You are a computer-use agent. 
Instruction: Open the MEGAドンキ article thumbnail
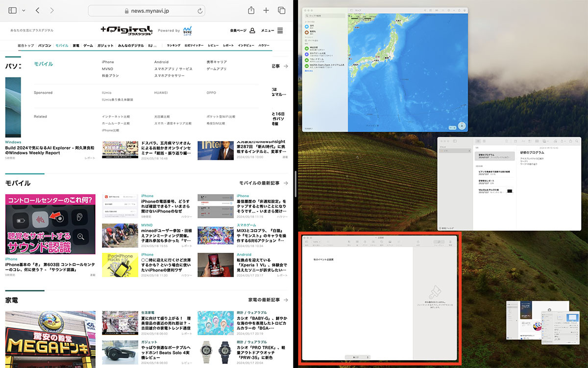click(50, 340)
